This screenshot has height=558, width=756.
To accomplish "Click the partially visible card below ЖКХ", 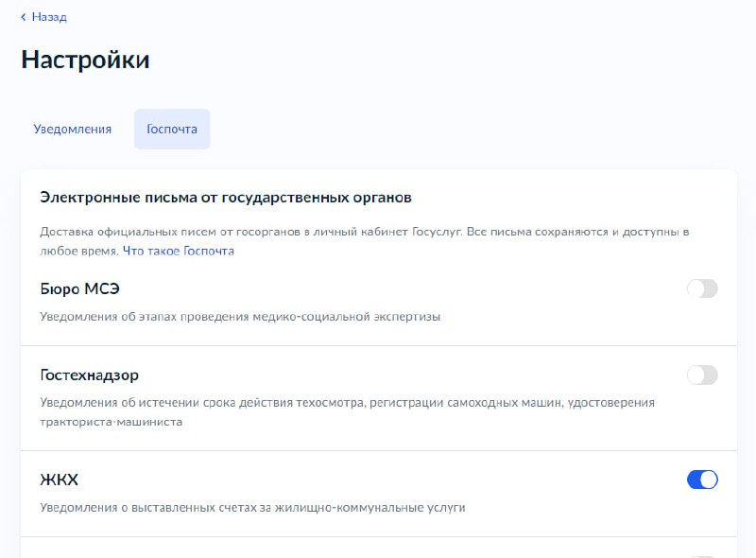I will (x=378, y=549).
